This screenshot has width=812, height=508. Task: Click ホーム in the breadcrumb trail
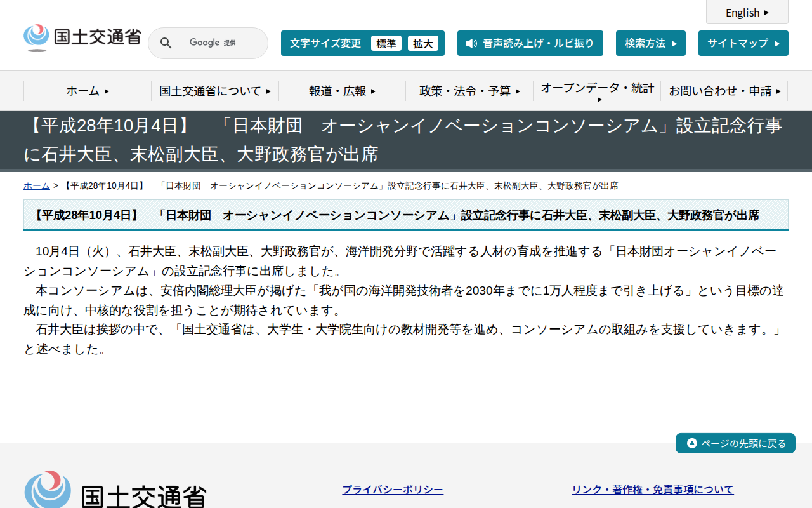pyautogui.click(x=36, y=185)
